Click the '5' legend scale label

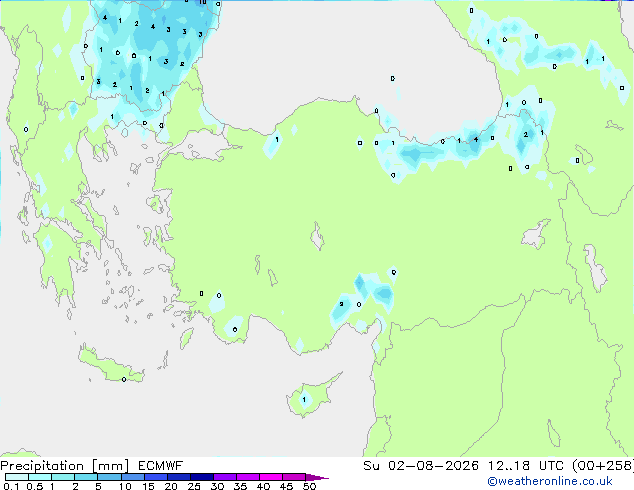point(98,486)
